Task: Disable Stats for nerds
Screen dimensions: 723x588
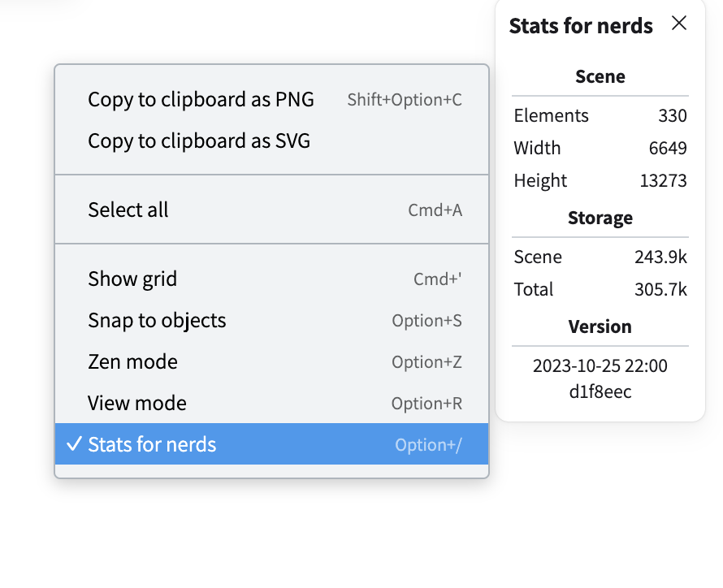Action: click(x=151, y=444)
